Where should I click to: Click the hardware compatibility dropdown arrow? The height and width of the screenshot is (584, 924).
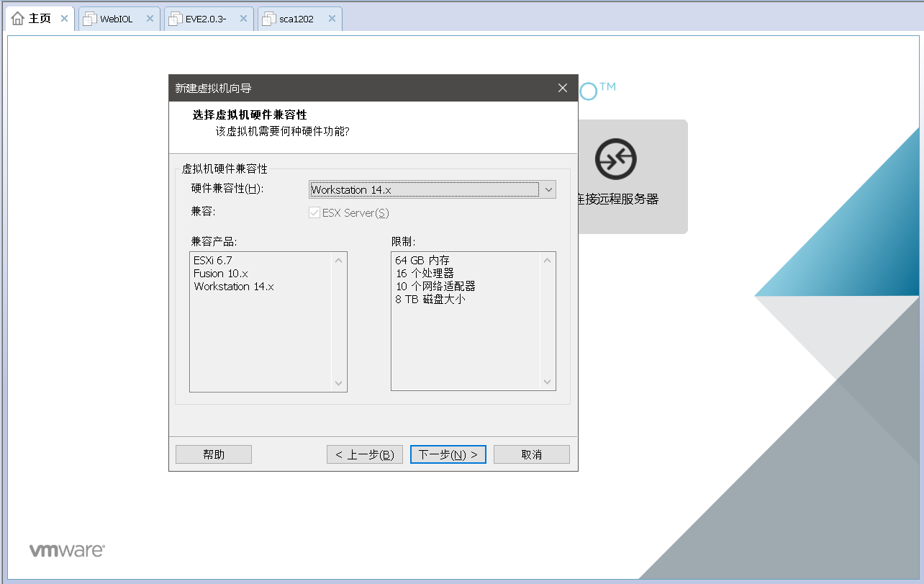548,189
